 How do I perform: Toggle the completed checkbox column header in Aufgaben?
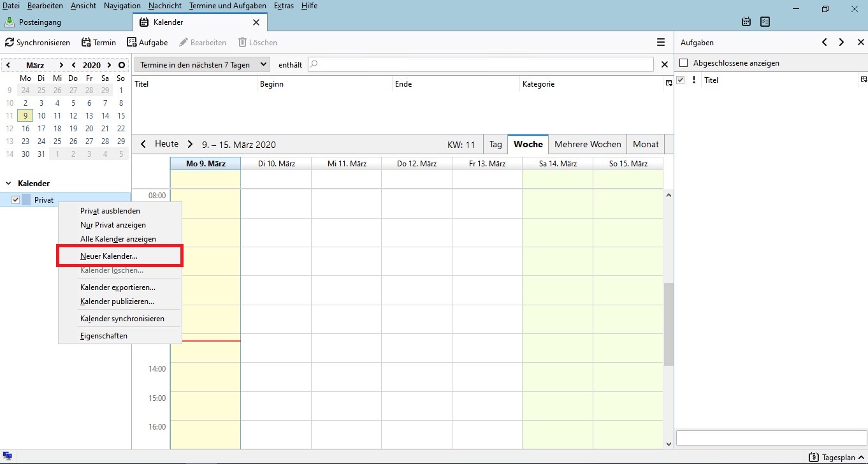pyautogui.click(x=681, y=80)
